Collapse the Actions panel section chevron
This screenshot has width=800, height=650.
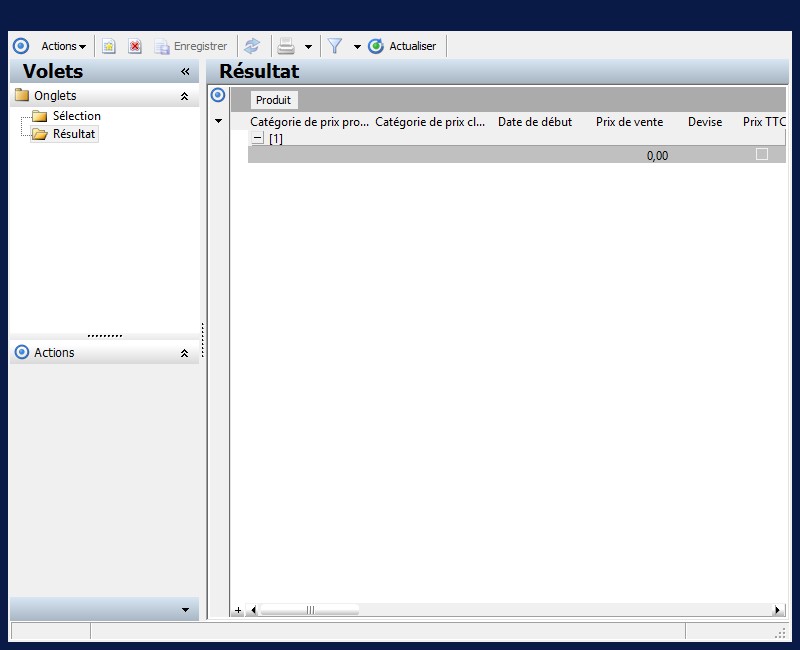(x=185, y=353)
